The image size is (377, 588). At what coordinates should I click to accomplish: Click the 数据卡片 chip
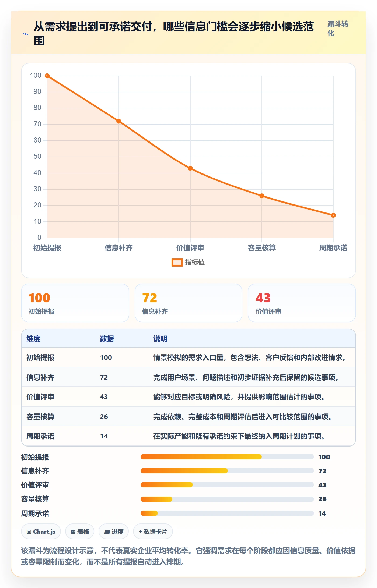(153, 532)
